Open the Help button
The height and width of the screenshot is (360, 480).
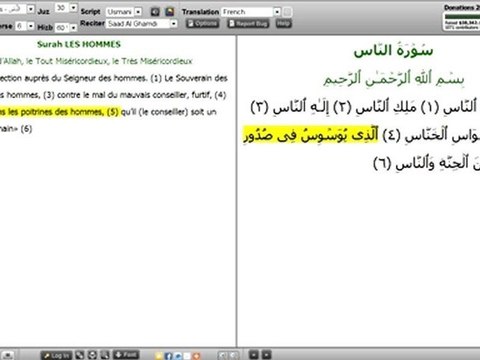coord(283,24)
